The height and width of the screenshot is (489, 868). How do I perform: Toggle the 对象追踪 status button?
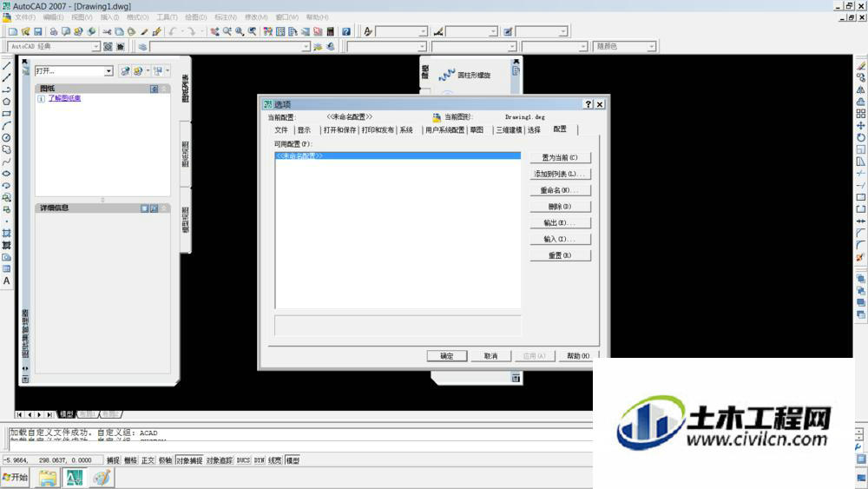(x=220, y=460)
